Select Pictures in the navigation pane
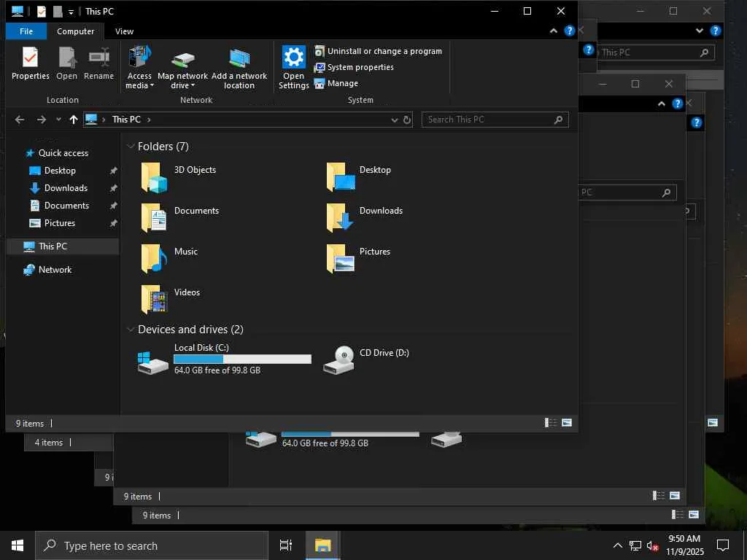747x560 pixels. pos(60,223)
